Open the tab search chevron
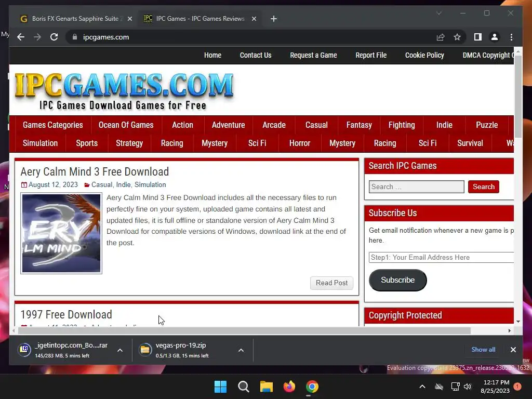This screenshot has width=532, height=399. tap(439, 13)
